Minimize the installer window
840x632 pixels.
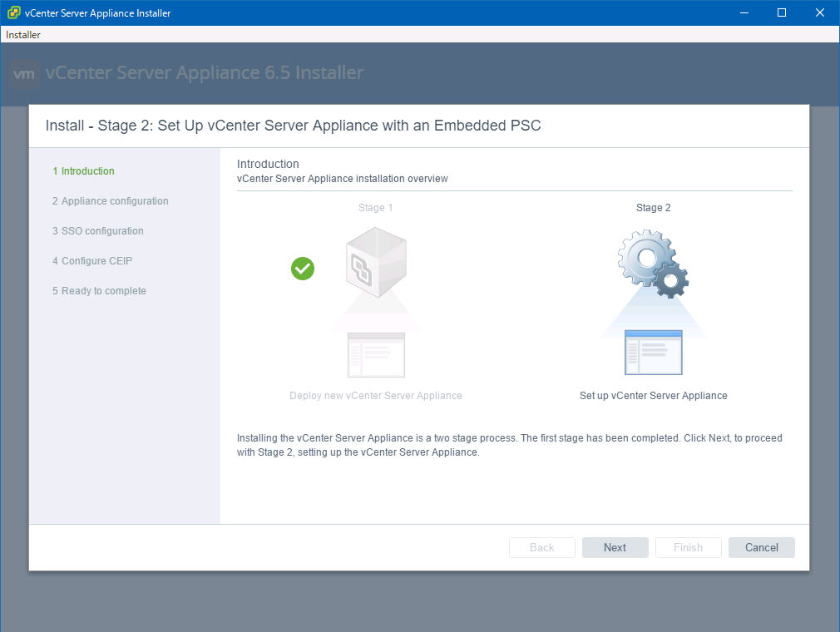(744, 12)
